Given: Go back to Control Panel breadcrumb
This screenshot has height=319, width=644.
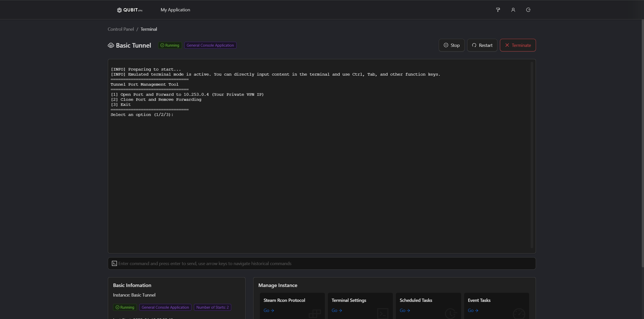Looking at the screenshot, I should click(x=121, y=29).
